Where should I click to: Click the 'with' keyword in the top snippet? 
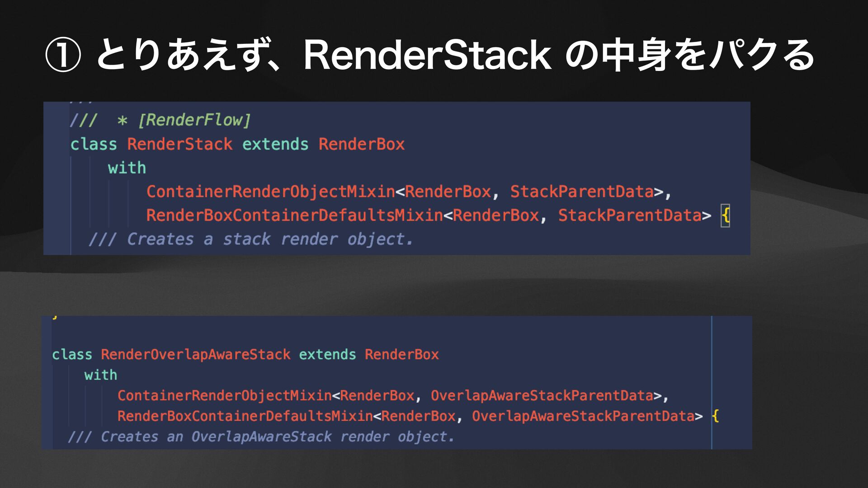point(127,168)
